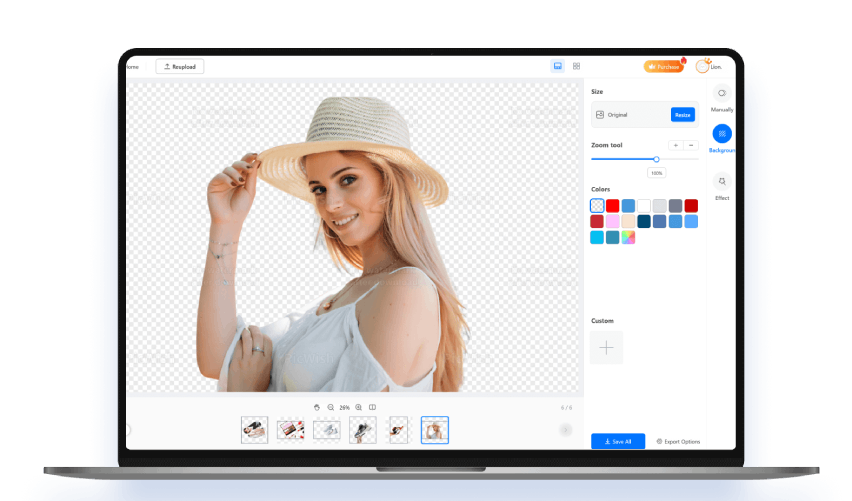Select the Background tab in sidebar

pyautogui.click(x=721, y=134)
